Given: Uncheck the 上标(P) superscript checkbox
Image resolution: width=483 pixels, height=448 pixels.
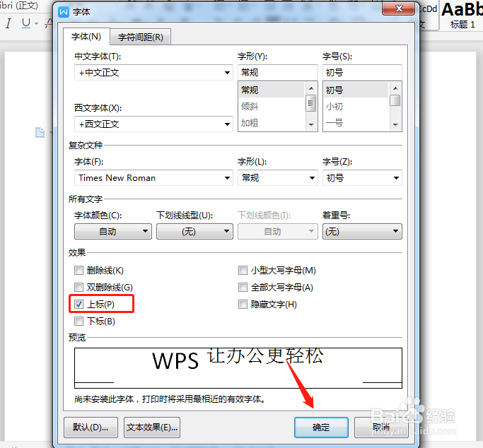Looking at the screenshot, I should (x=79, y=305).
